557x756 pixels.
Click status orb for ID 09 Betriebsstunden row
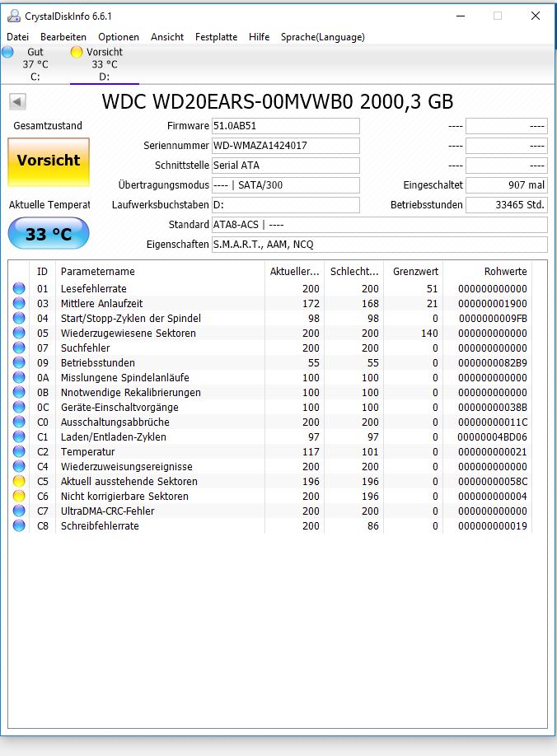[19, 362]
